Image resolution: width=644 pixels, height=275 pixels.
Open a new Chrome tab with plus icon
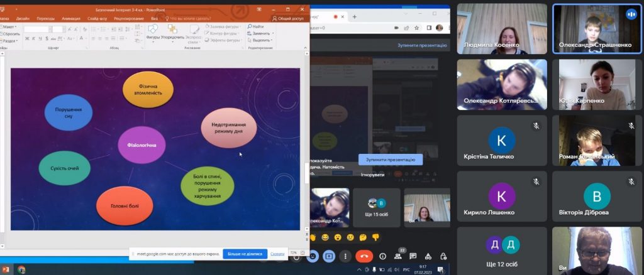point(355,17)
